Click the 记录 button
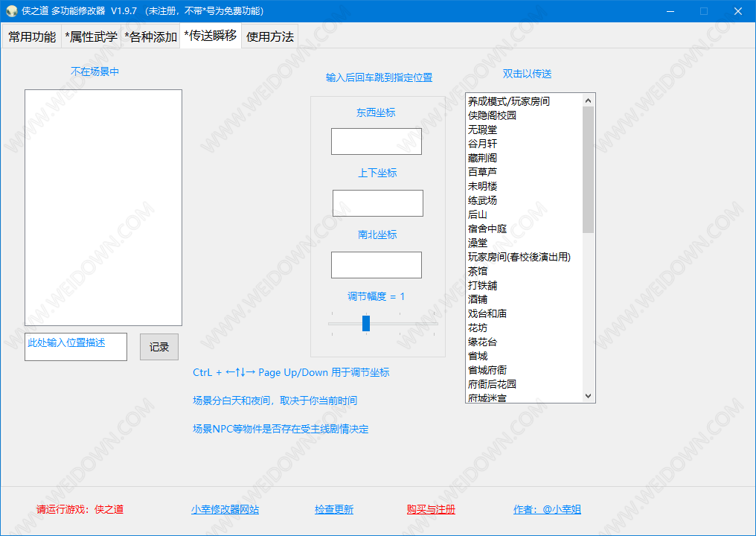This screenshot has width=756, height=536. 159,347
